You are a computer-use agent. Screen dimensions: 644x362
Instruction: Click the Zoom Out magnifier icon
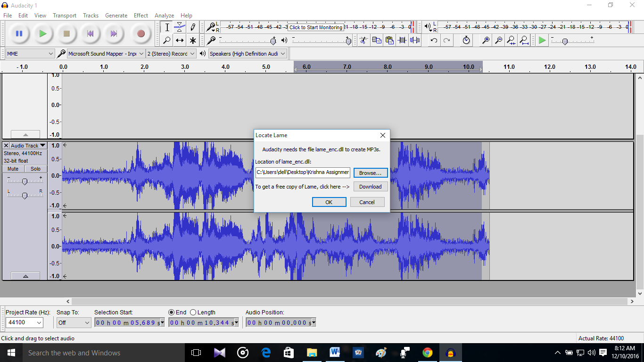tap(498, 40)
